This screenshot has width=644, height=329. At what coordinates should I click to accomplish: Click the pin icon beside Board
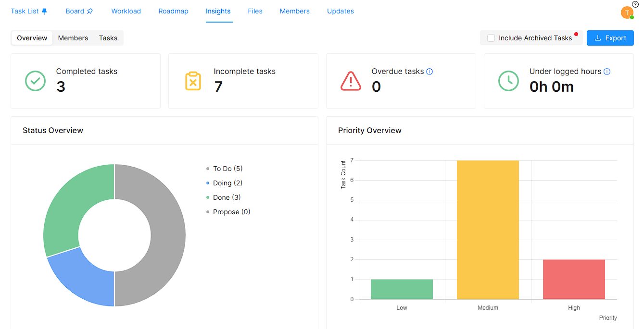tap(90, 11)
